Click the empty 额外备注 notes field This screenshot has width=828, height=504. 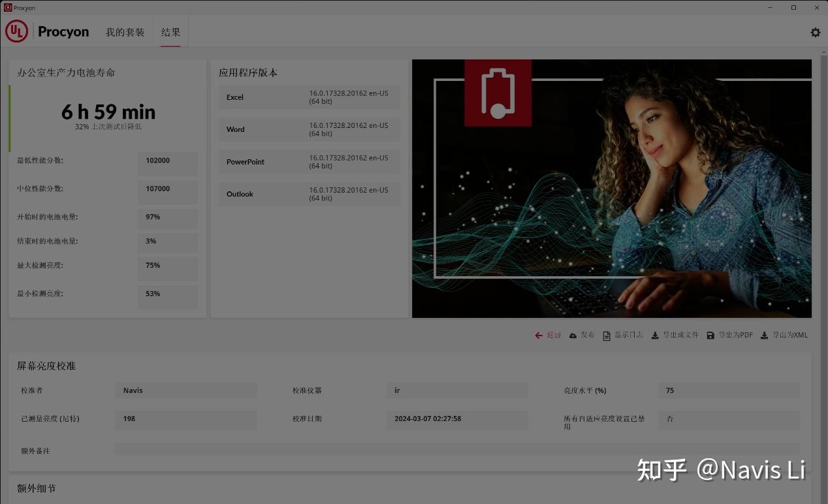(x=457, y=450)
